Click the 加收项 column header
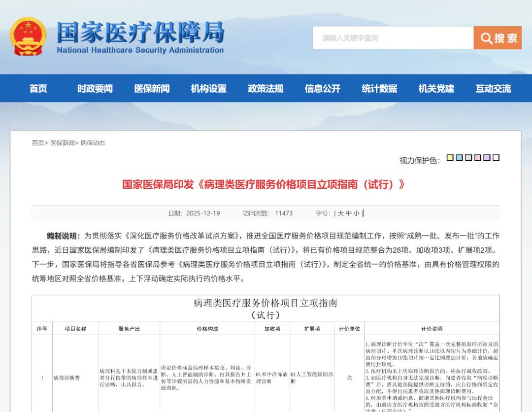The width and height of the screenshot is (532, 412). click(272, 329)
